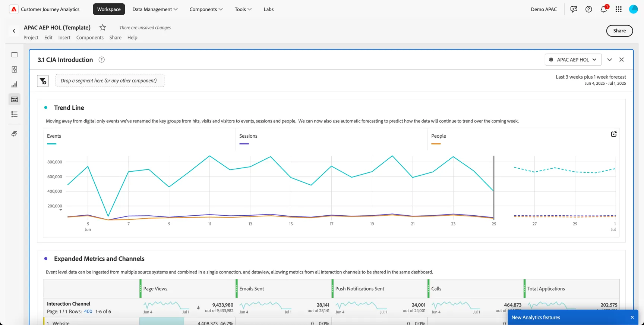Change the rows count 400 setting

click(88, 312)
